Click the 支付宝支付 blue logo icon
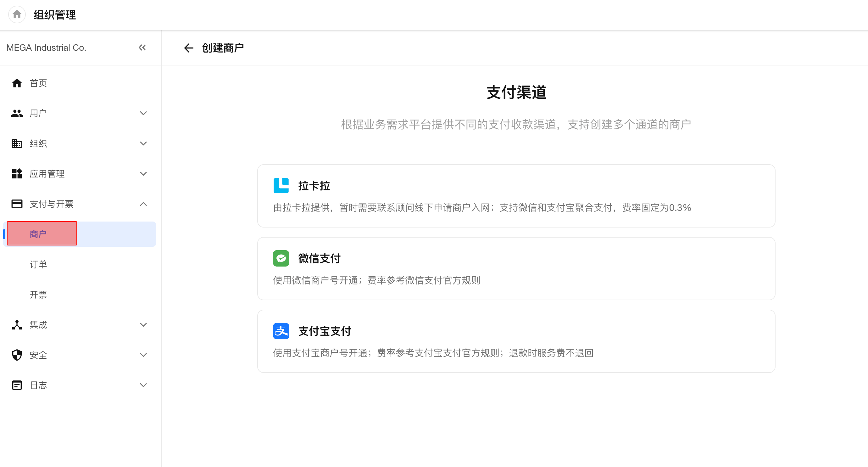This screenshot has width=868, height=467. point(281,331)
